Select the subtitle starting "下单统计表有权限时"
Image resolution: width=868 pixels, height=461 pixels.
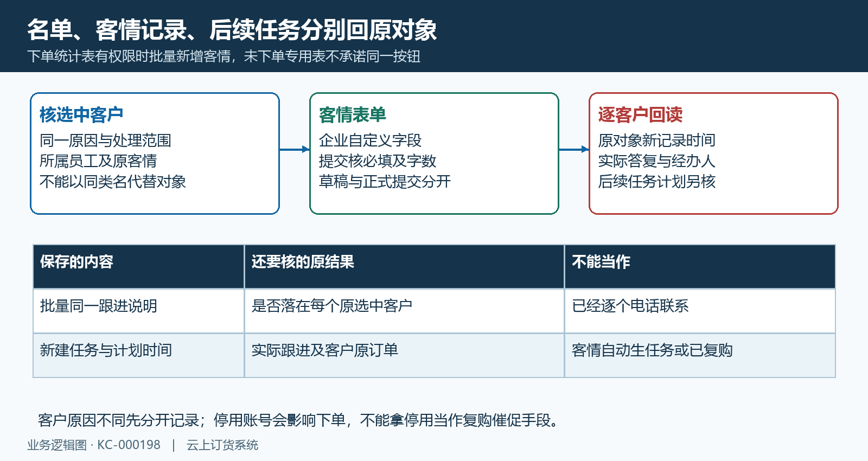pyautogui.click(x=224, y=56)
